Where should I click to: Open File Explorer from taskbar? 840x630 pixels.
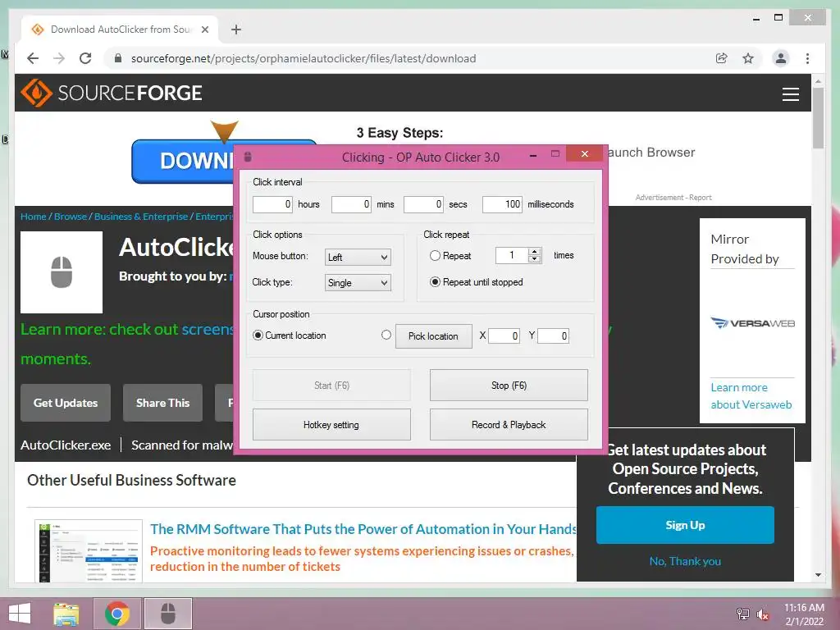66,614
